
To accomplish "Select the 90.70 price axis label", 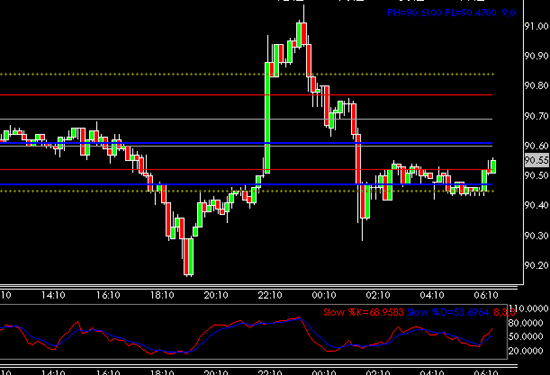I will (x=537, y=116).
